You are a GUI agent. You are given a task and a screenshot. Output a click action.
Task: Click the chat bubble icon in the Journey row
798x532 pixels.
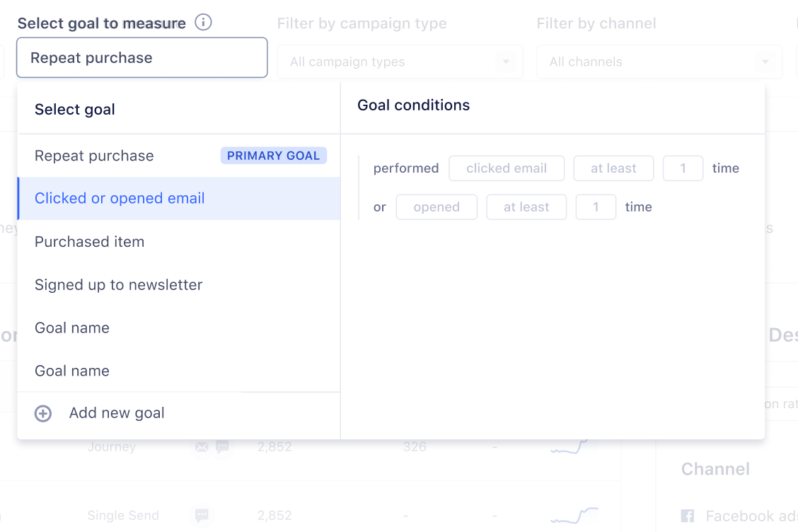(x=222, y=447)
